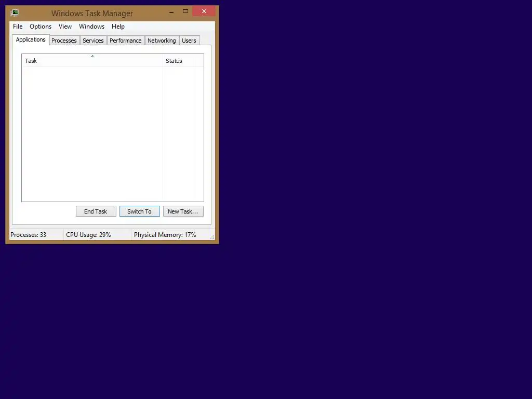The image size is (532, 399).
Task: Open the View menu
Action: 65,26
